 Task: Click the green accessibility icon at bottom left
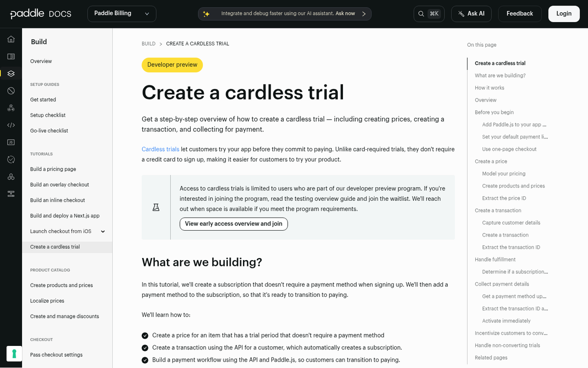pyautogui.click(x=14, y=353)
